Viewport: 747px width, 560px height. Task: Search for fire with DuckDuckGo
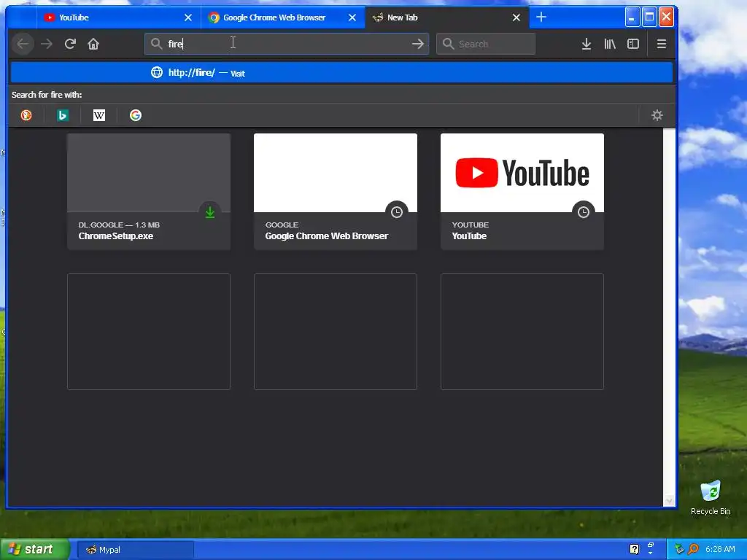point(26,115)
